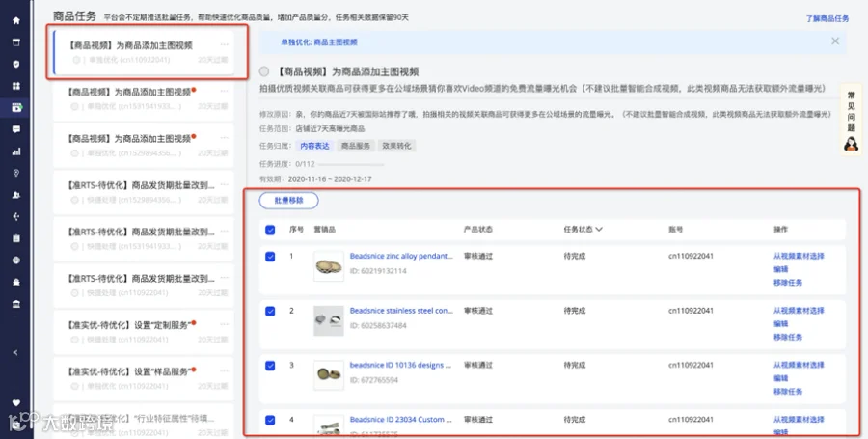The image size is (868, 439).
Task: Click the Beadsnice zinc alloy pendant thumbnail
Action: (329, 266)
